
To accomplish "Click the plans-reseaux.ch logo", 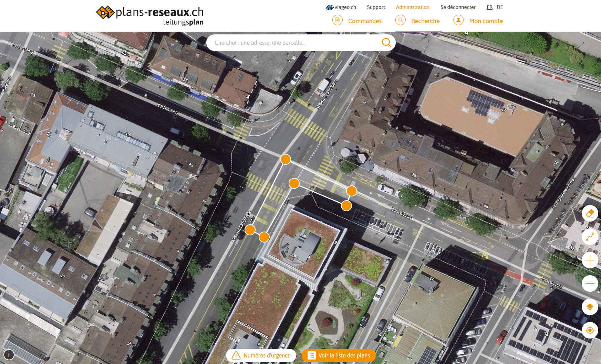I will pyautogui.click(x=150, y=16).
